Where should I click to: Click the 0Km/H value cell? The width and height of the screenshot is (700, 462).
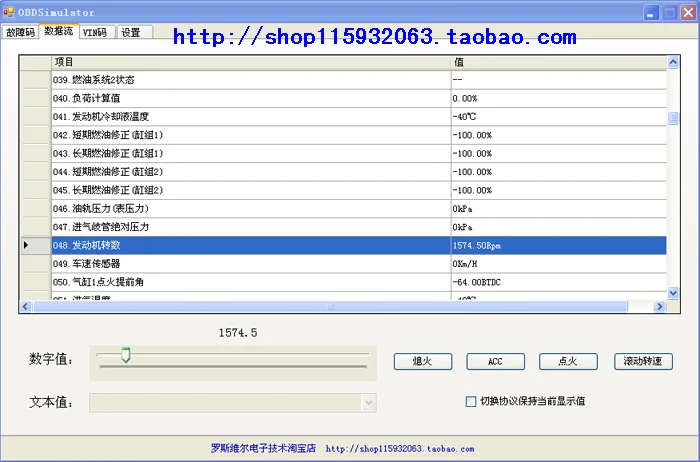559,264
